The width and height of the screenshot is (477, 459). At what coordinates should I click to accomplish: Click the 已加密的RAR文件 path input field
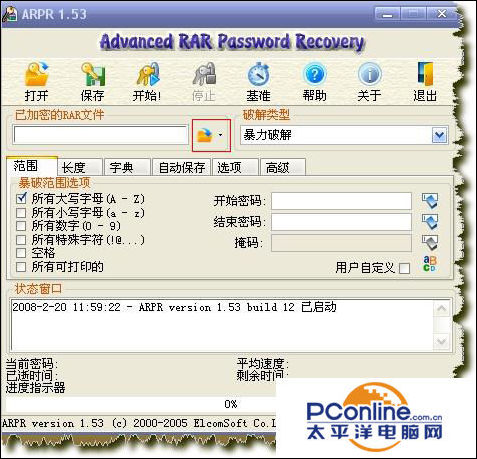[x=101, y=135]
